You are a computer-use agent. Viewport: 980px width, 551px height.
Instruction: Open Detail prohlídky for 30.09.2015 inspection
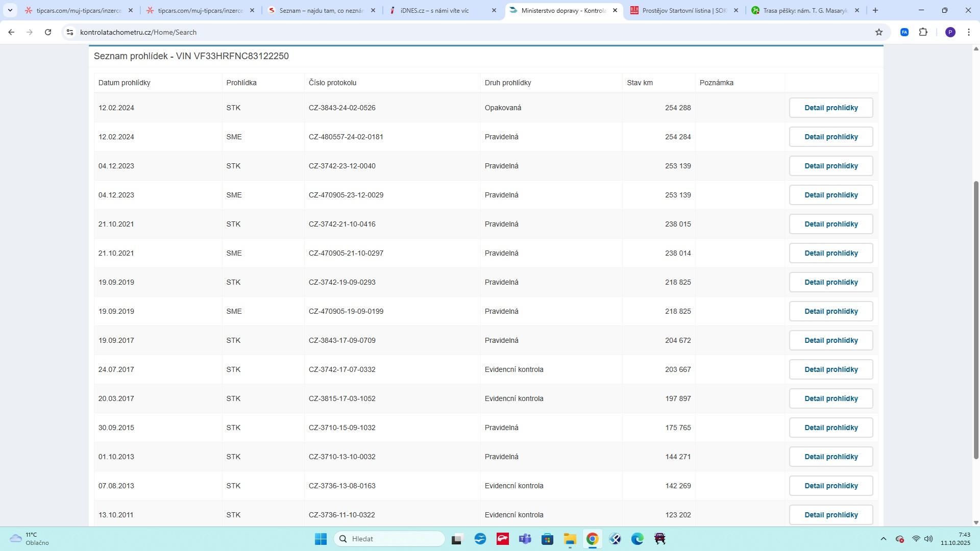click(830, 428)
